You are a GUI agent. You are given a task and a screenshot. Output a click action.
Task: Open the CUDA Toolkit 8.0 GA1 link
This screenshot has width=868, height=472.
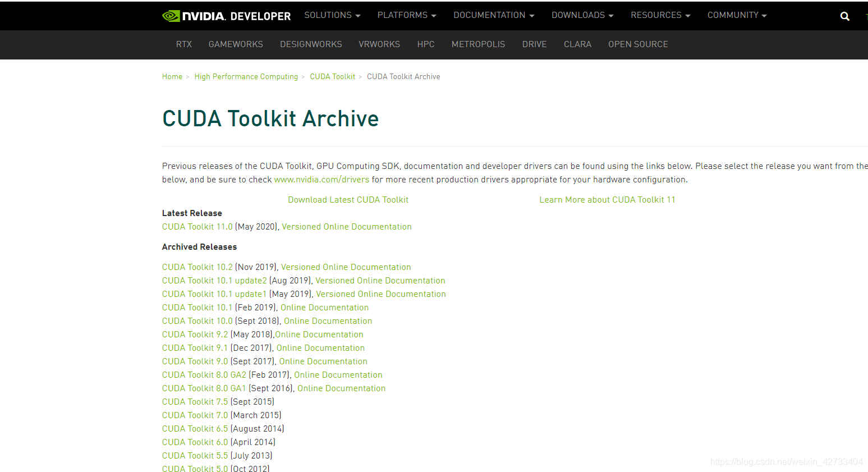point(204,388)
